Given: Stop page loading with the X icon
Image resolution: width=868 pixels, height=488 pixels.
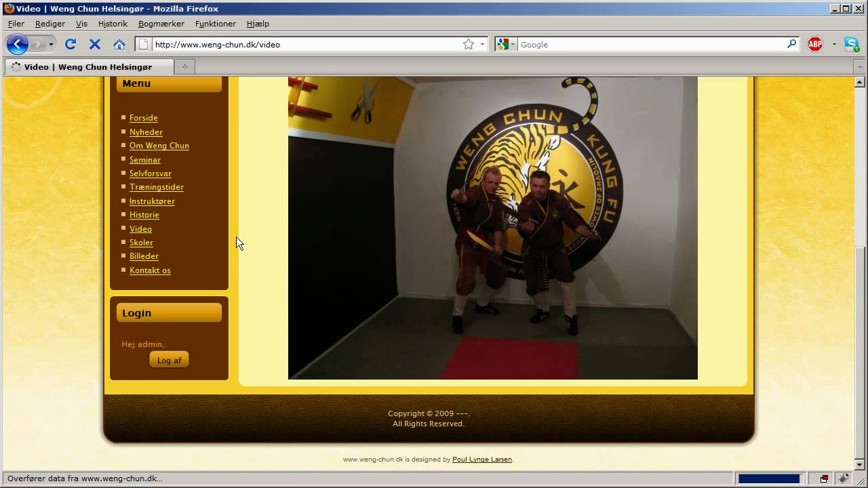Looking at the screenshot, I should [x=95, y=44].
